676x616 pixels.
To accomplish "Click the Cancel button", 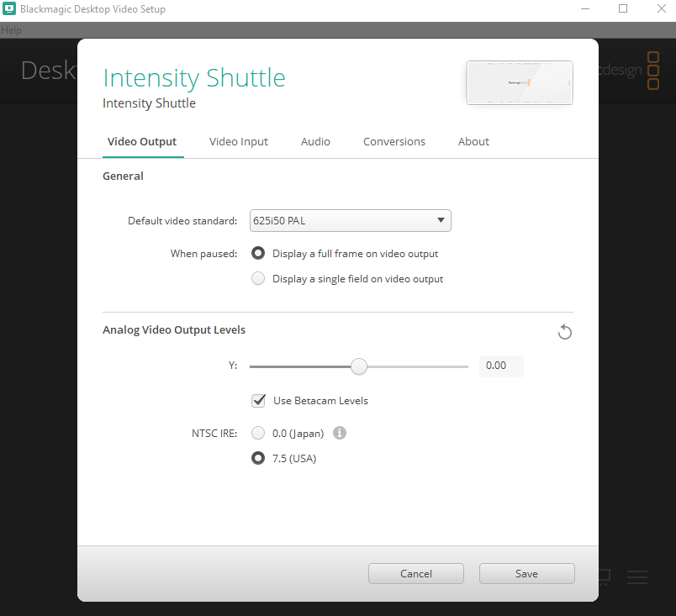I will [x=416, y=574].
